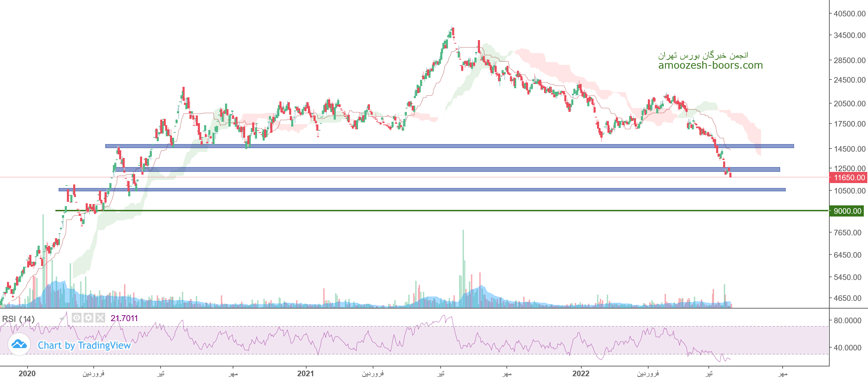Open the Chart by TradingView link
Image resolution: width=868 pixels, height=379 pixels.
[x=84, y=345]
